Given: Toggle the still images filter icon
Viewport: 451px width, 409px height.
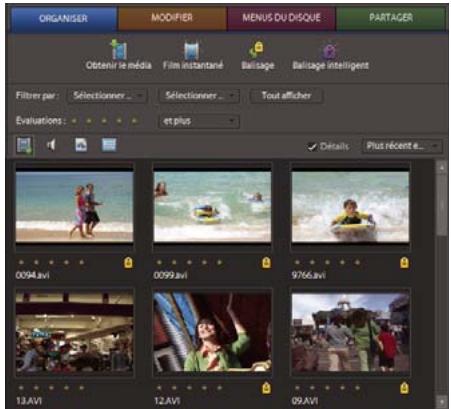Looking at the screenshot, I should point(81,145).
